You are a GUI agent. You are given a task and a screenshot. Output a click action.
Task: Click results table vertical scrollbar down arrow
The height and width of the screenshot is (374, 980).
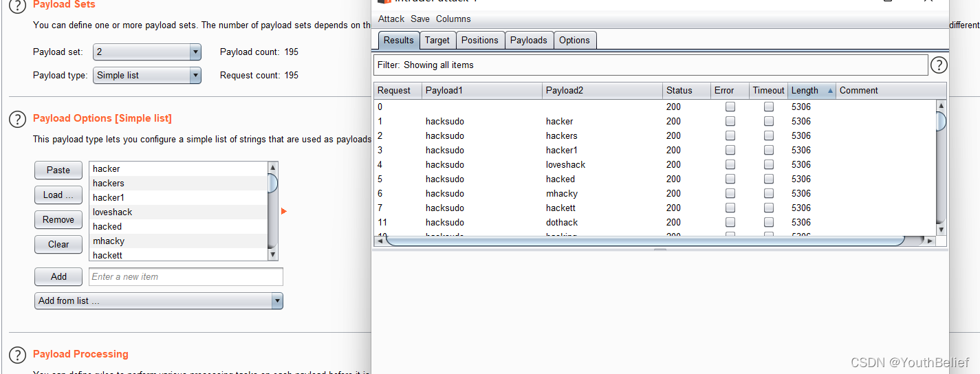941,230
